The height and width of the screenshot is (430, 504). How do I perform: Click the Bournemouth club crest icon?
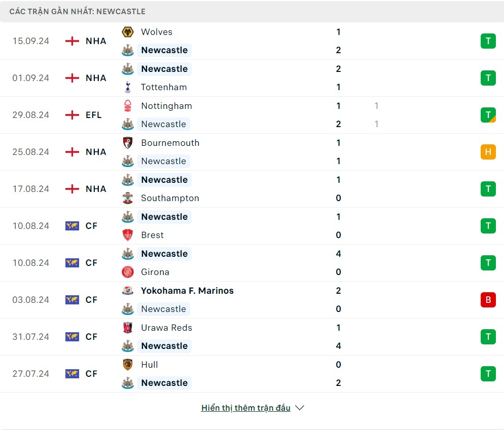128,143
